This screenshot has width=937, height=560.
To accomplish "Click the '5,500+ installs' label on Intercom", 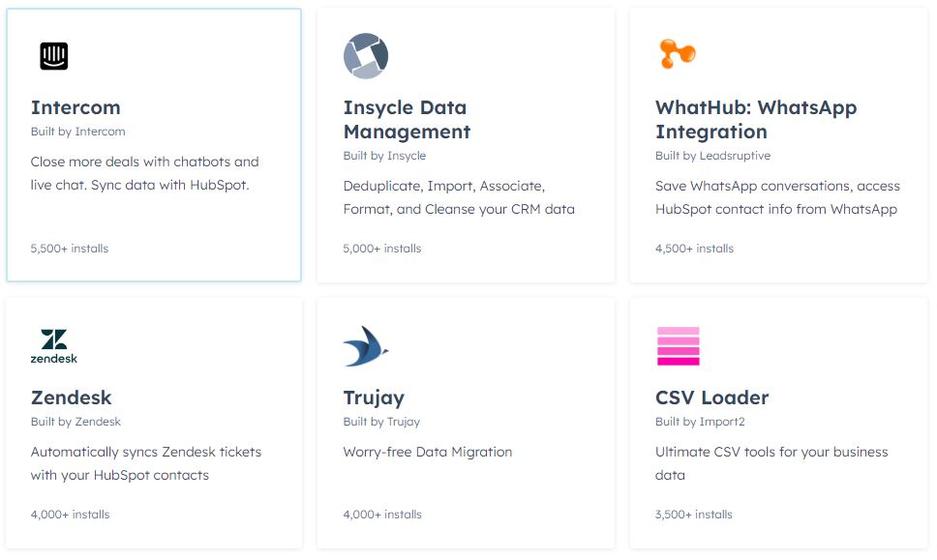I will click(68, 248).
